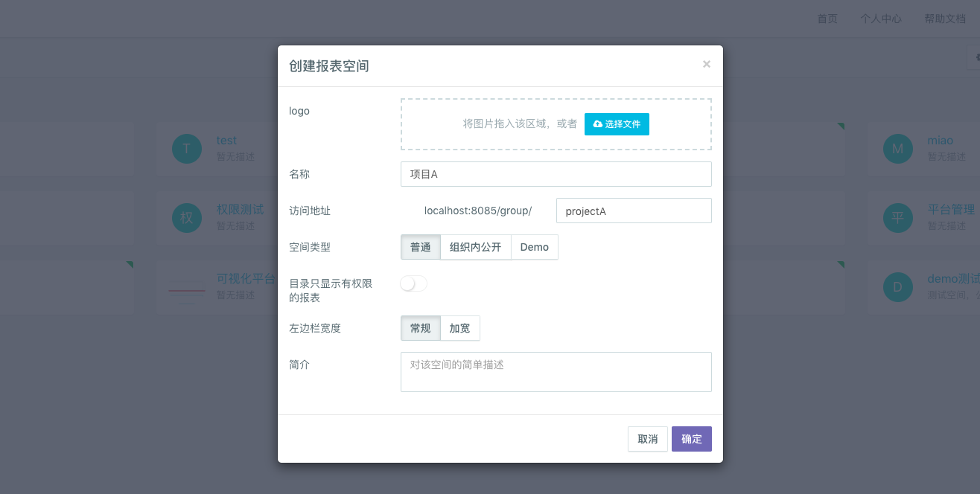
Task: Click the 选择文件 upload button
Action: [617, 124]
